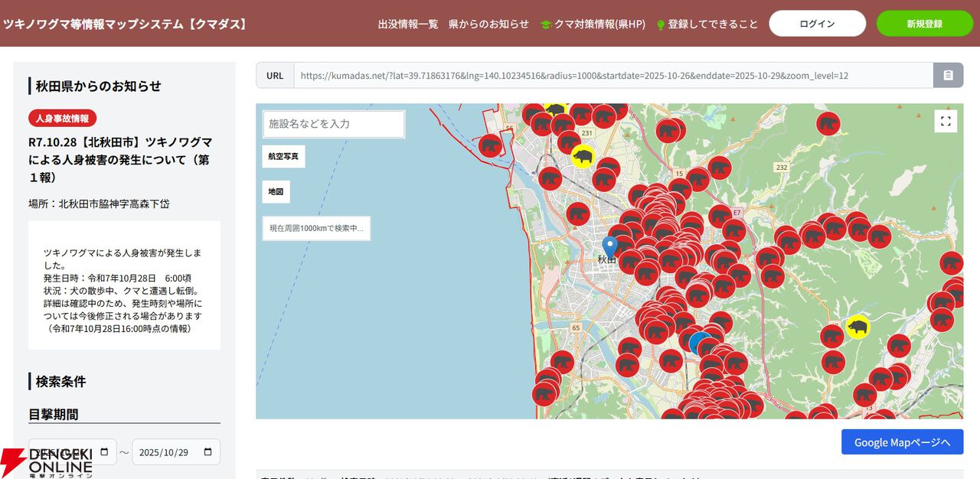This screenshot has width=980, height=479.
Task: Select yellow boar marker near route 231
Action: pos(583,157)
